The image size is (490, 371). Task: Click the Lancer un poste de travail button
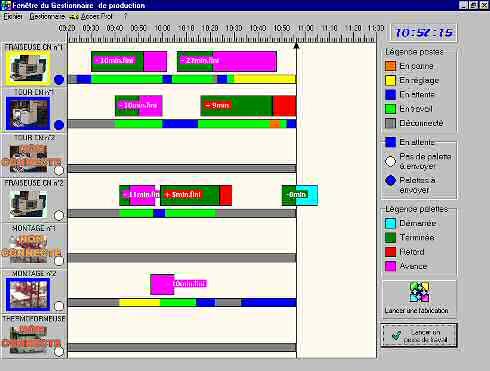419,336
